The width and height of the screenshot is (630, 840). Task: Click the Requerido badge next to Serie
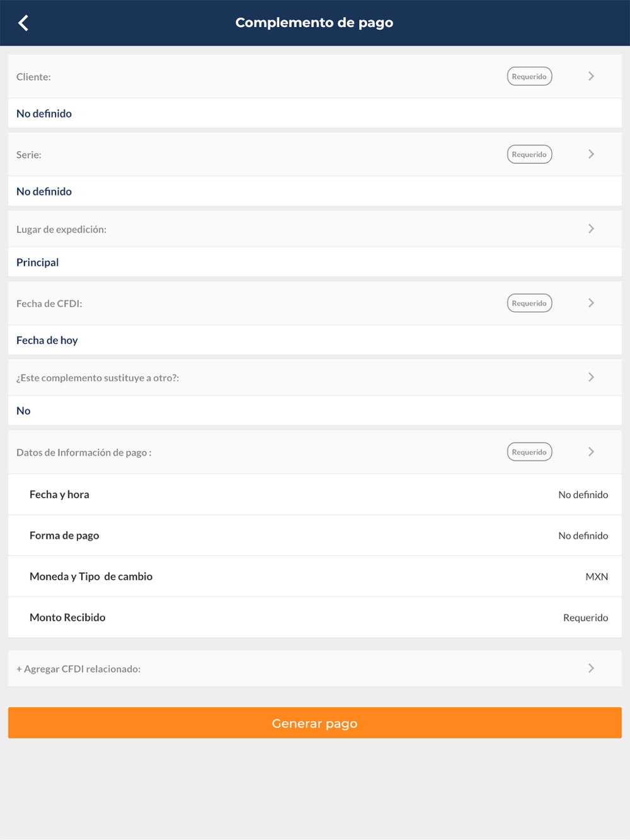529,154
